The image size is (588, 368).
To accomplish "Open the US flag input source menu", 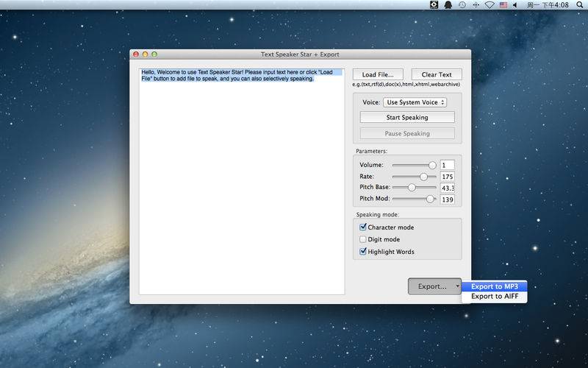I will [503, 5].
